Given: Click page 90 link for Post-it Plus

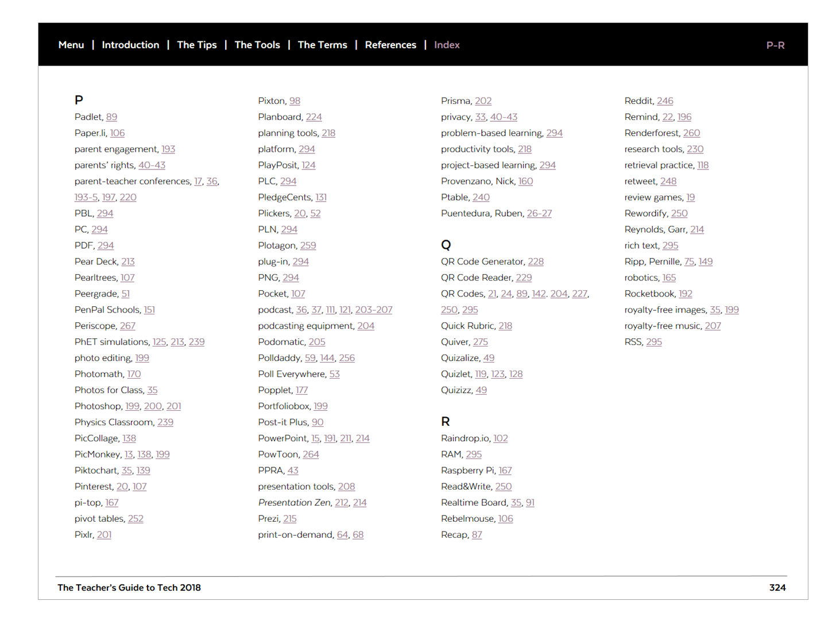Looking at the screenshot, I should (x=318, y=422).
